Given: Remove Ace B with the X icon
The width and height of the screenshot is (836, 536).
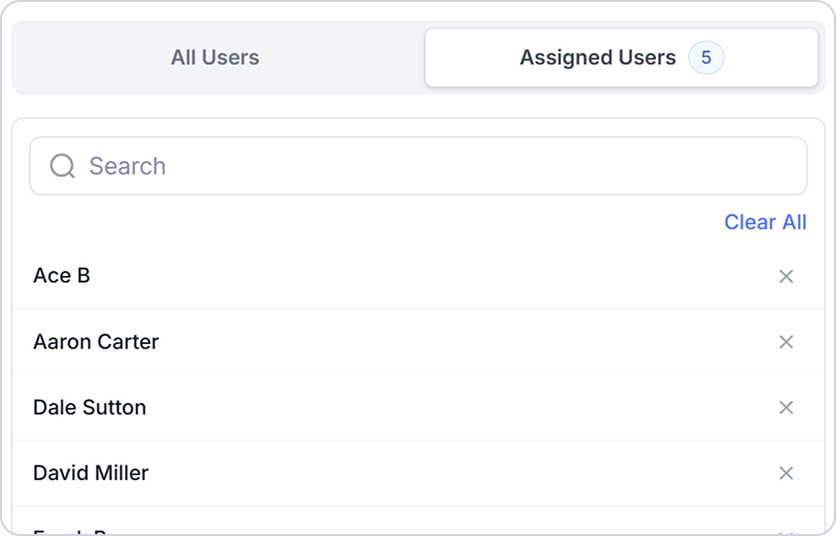Looking at the screenshot, I should click(x=786, y=276).
